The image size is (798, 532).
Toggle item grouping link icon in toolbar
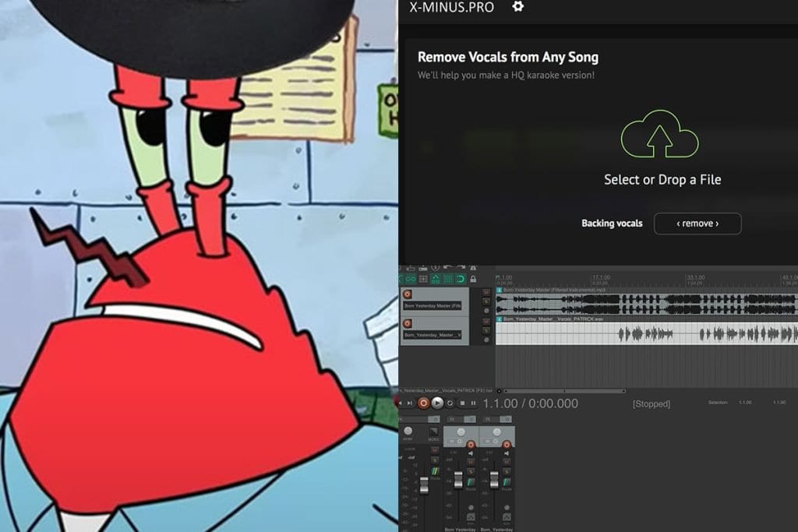click(411, 279)
